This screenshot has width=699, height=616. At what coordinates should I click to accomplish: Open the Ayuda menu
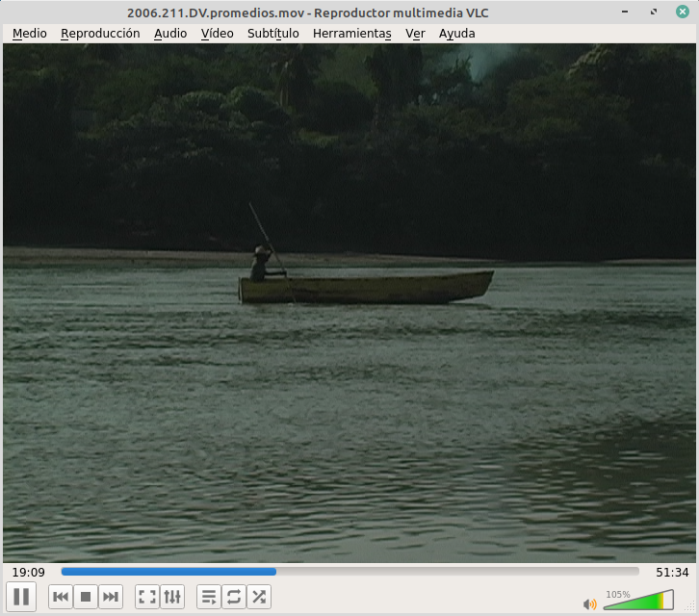[x=457, y=34]
